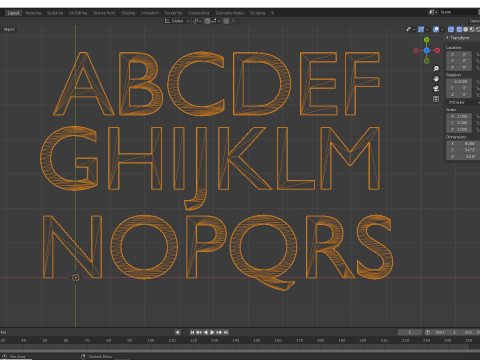Open the pivot point dropdown
This screenshot has height=360, width=480.
pos(197,21)
